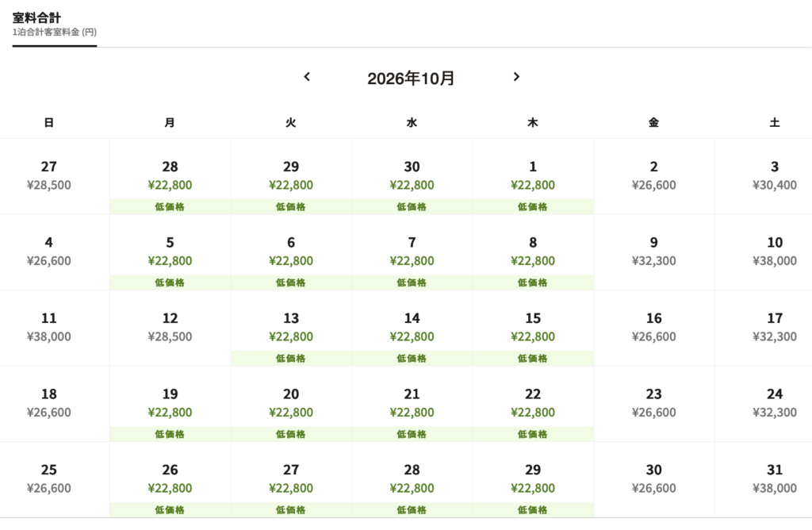Select October 11 at ¥38,000
This screenshot has width=812, height=530.
(x=48, y=328)
